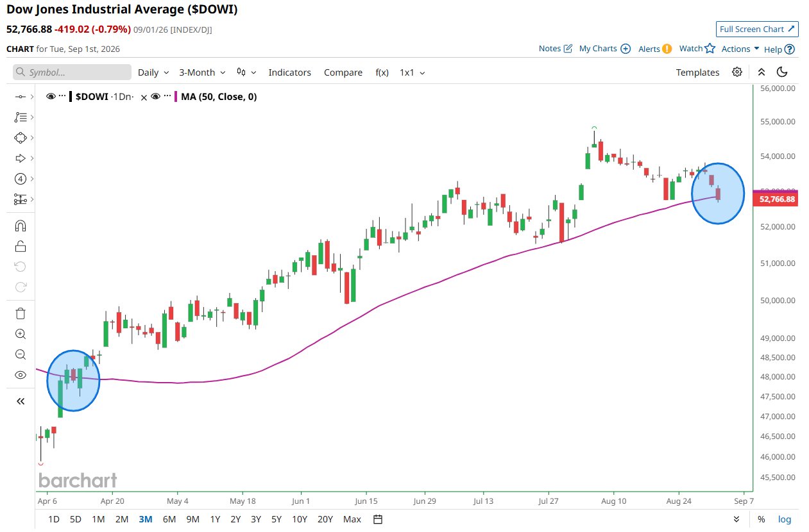Click the $DOWI series color bar
This screenshot has width=809, height=532.
pos(71,97)
